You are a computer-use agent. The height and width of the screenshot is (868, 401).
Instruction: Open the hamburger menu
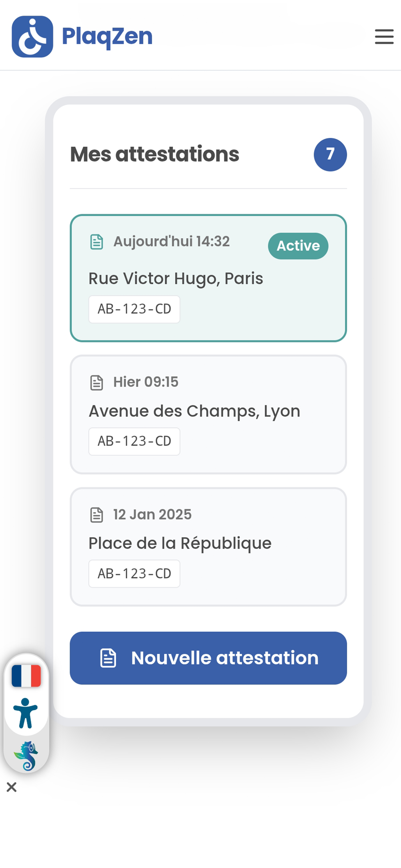click(384, 36)
